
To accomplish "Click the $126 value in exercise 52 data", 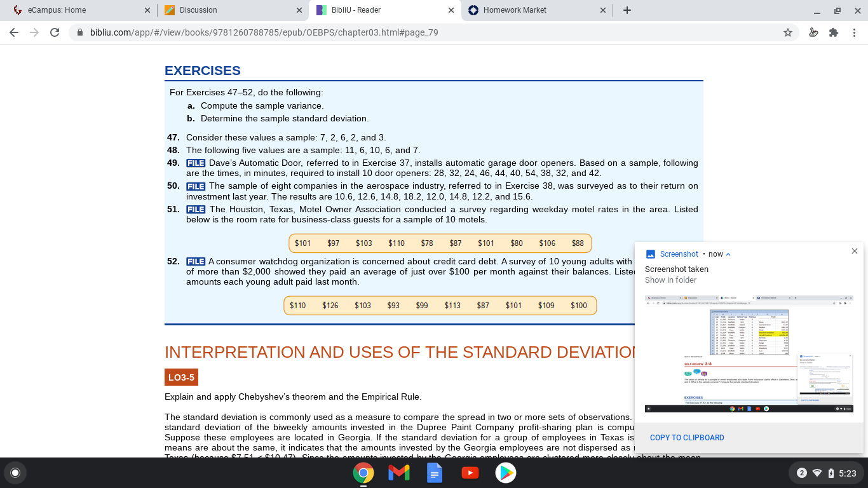I will pos(330,306).
